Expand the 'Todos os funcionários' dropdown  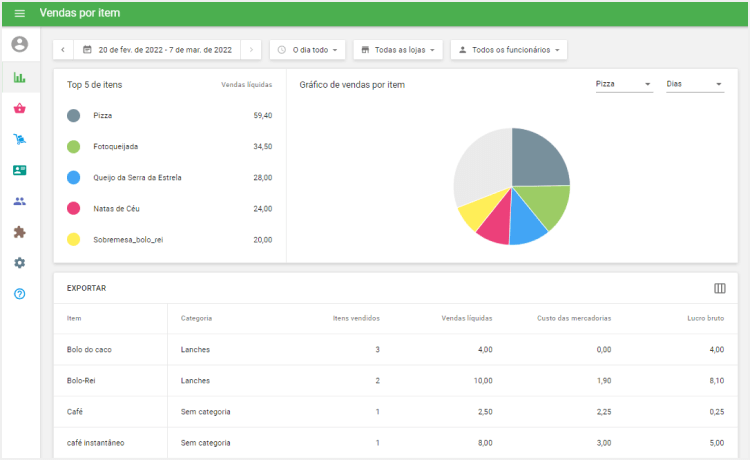(x=508, y=49)
